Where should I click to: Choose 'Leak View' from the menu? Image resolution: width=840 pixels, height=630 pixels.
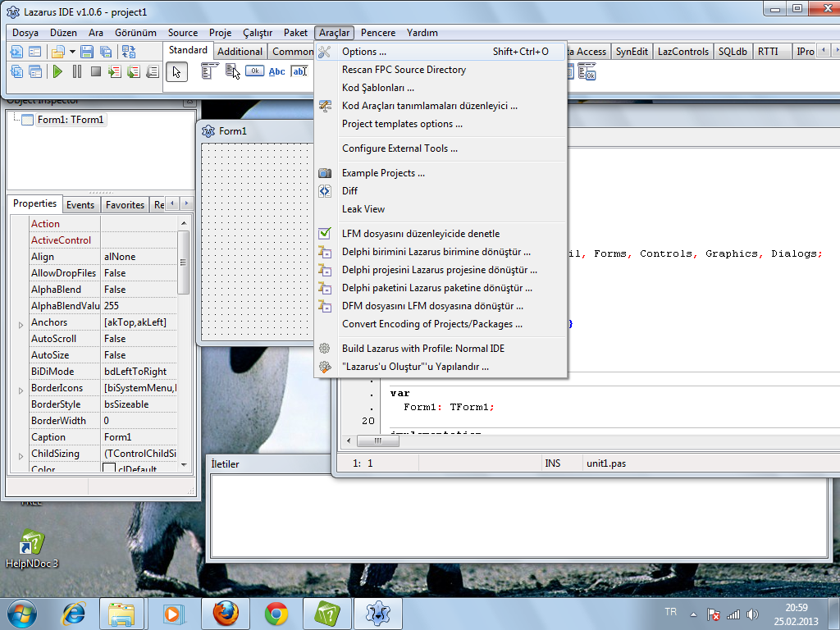pos(441,209)
